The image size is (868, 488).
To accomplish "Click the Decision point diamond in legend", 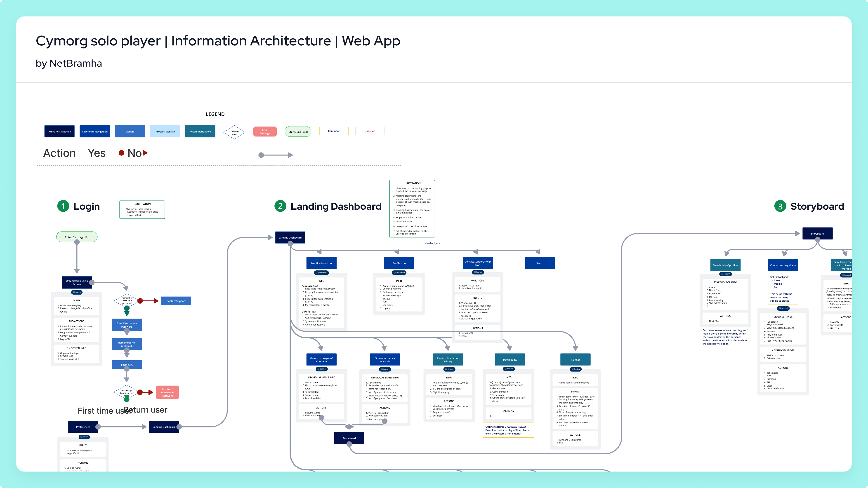I will tap(235, 132).
